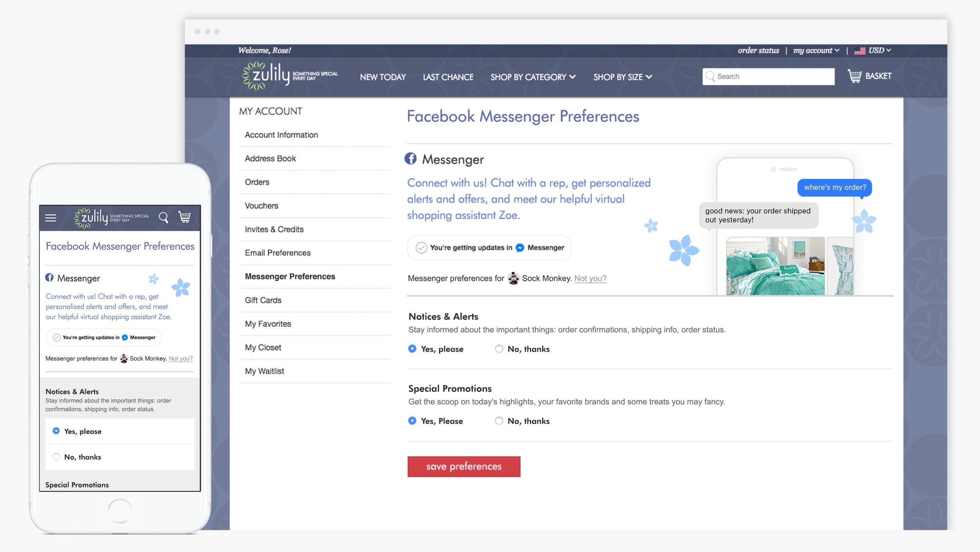980x552 pixels.
Task: Tap the search icon on the phone header
Action: coord(163,217)
